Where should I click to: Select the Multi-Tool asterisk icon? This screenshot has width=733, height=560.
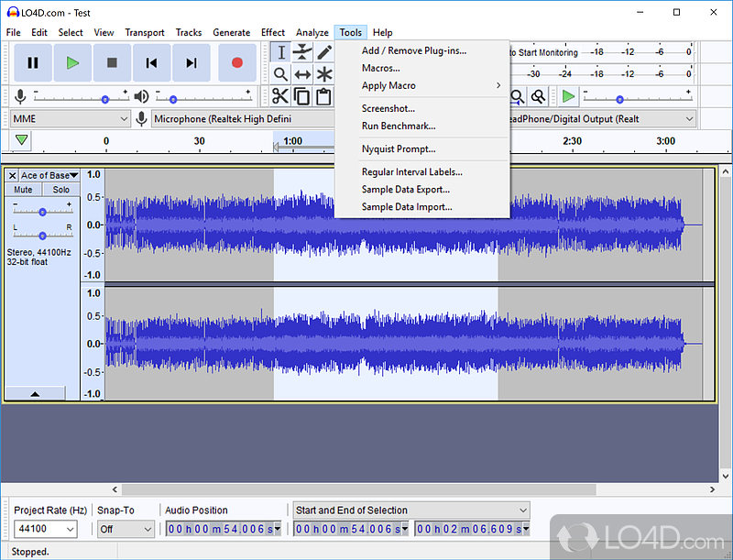click(x=324, y=74)
